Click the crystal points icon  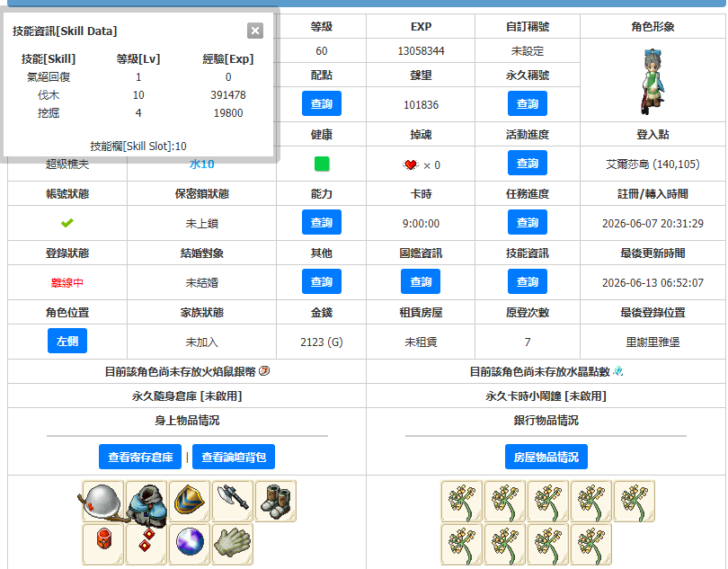(x=618, y=371)
